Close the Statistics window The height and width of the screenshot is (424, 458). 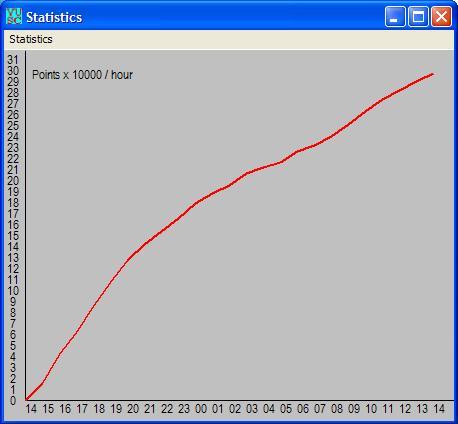point(441,16)
